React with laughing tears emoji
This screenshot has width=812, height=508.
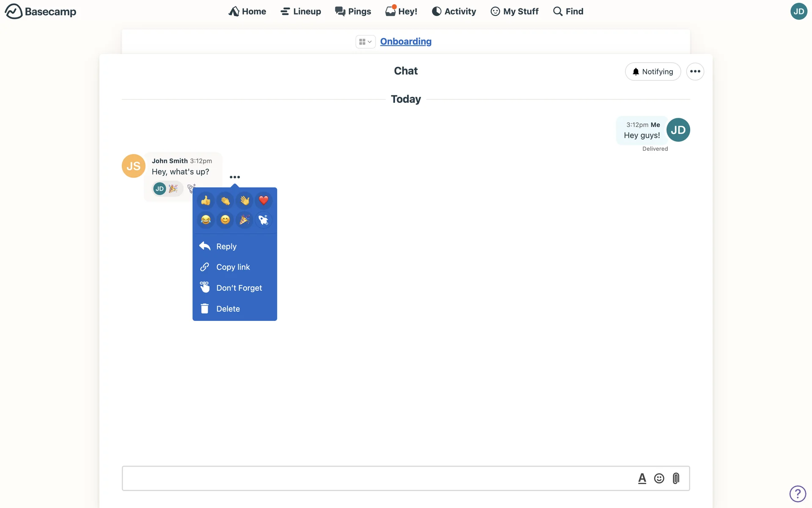(x=206, y=220)
